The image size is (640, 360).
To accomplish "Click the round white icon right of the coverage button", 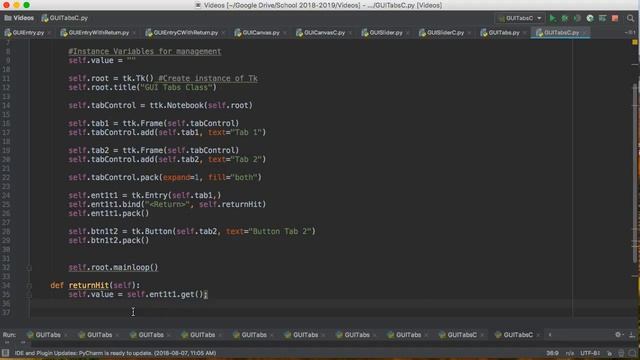I will pos(590,18).
